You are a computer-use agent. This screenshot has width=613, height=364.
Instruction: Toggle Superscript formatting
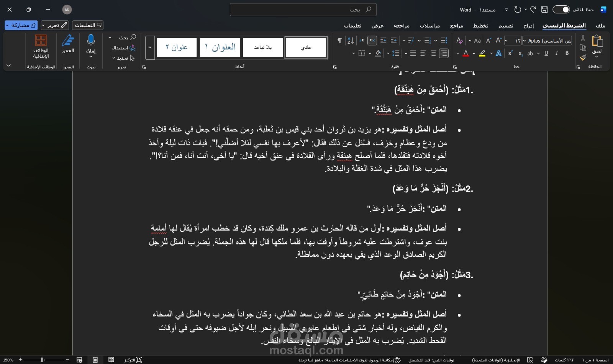[510, 53]
